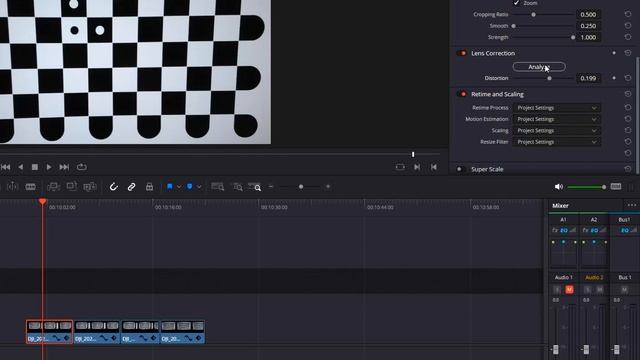640x360 pixels.
Task: Adjust the timeline zoom slider handle
Action: (x=301, y=187)
